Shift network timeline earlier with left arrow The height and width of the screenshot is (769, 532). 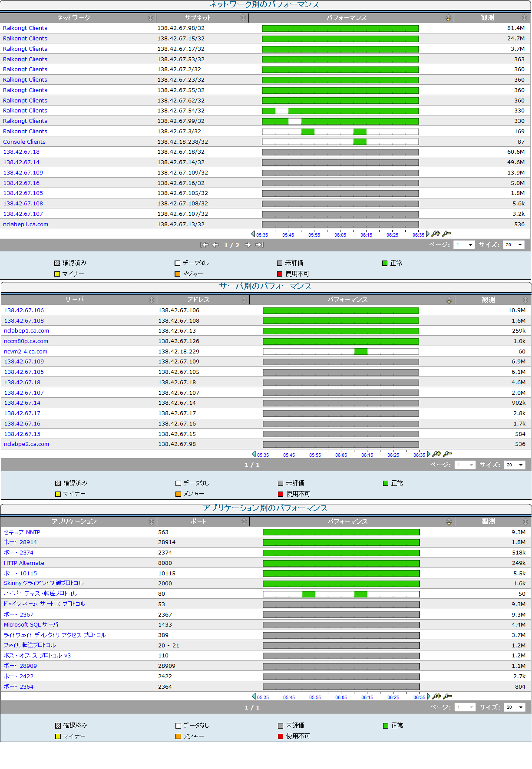coord(253,234)
